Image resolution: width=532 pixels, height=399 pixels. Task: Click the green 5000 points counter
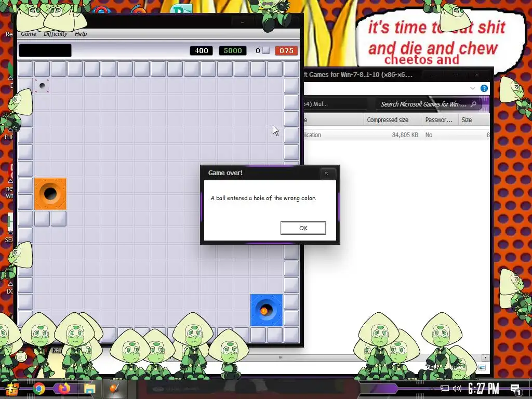233,50
